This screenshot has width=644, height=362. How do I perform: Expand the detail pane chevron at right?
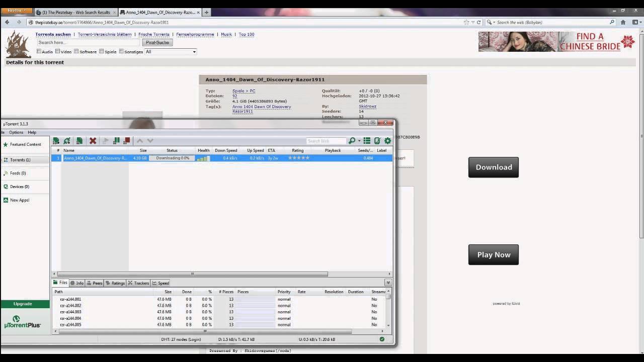(x=388, y=283)
